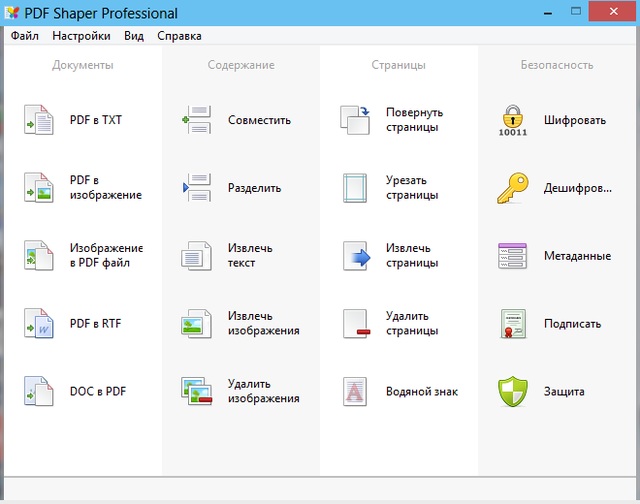
Task: Open the Извлечь страницы blue arrow icon
Action: (x=356, y=255)
